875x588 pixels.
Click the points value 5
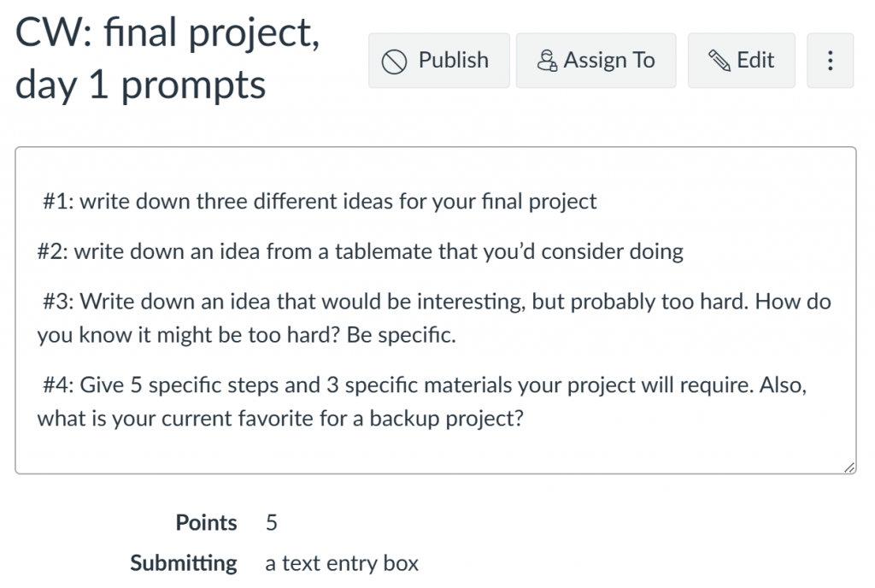coord(271,523)
